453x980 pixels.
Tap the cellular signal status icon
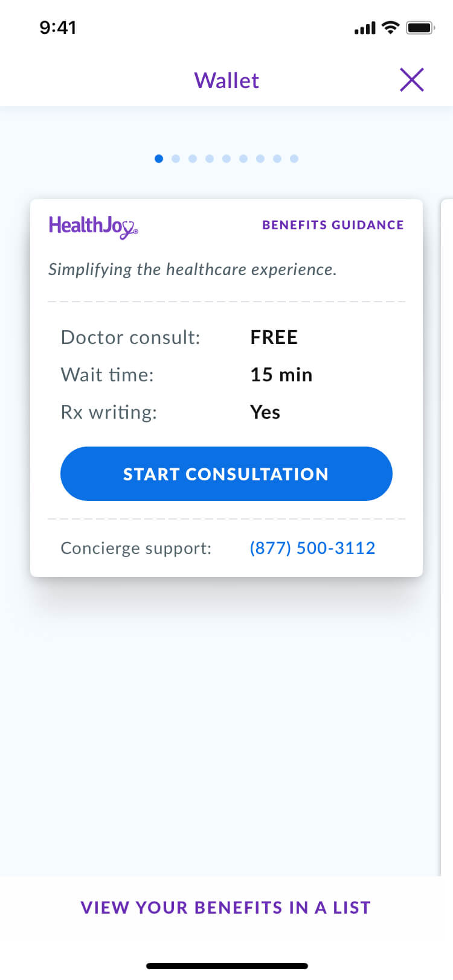364,28
